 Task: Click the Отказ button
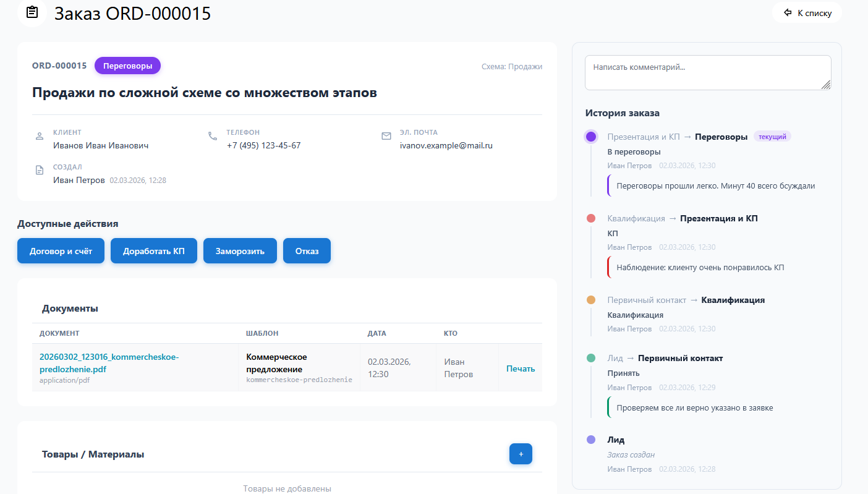pyautogui.click(x=307, y=251)
